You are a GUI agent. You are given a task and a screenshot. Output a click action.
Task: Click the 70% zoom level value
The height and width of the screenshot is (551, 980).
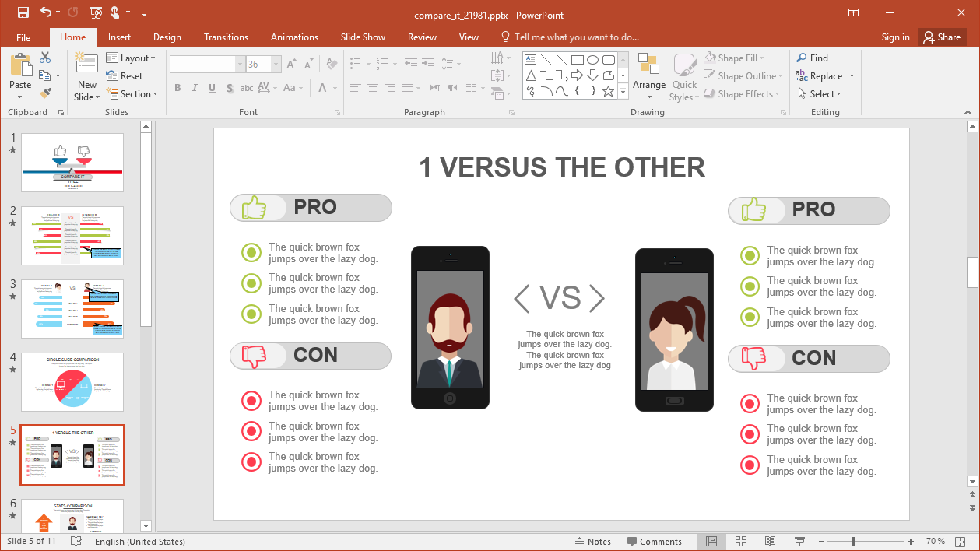click(x=936, y=542)
